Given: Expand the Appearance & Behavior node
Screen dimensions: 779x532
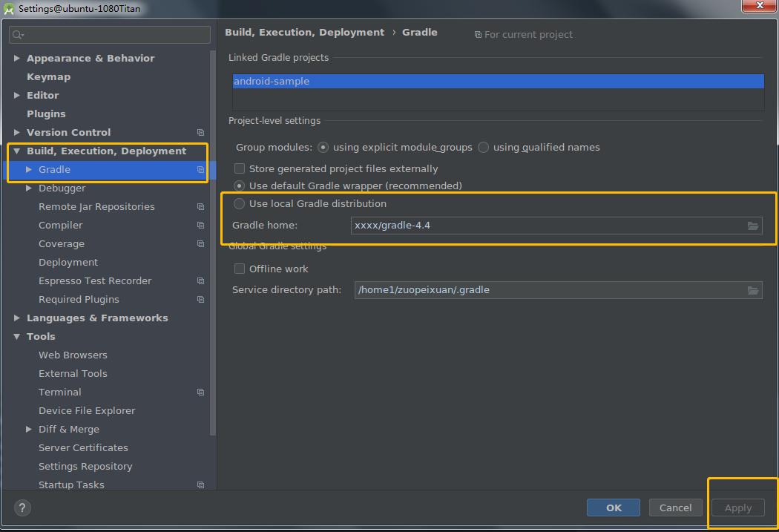Looking at the screenshot, I should point(17,58).
